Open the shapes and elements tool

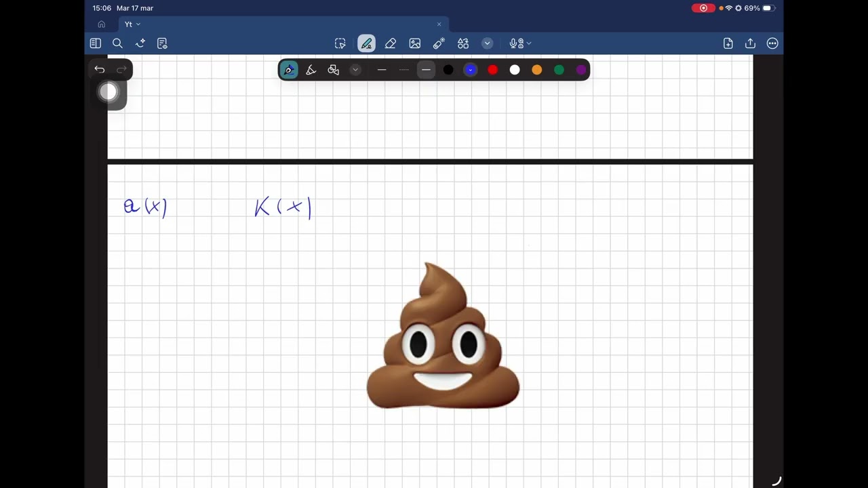[x=463, y=43]
